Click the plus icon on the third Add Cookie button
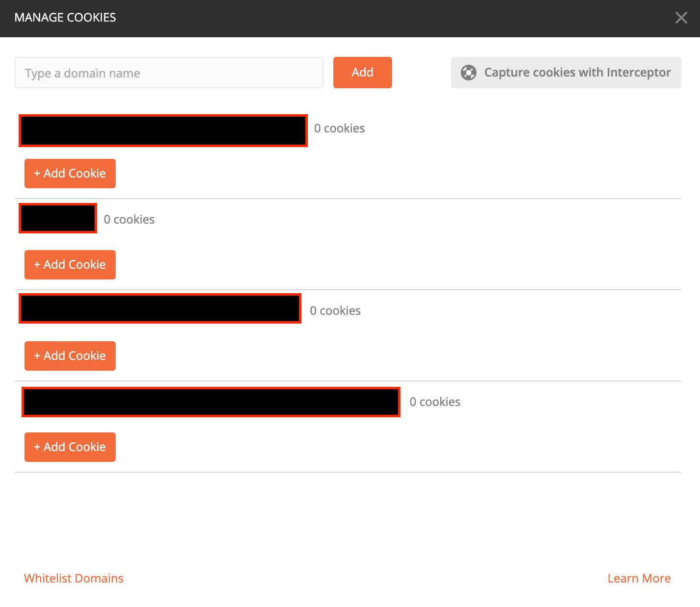The width and height of the screenshot is (700, 607). tap(38, 355)
